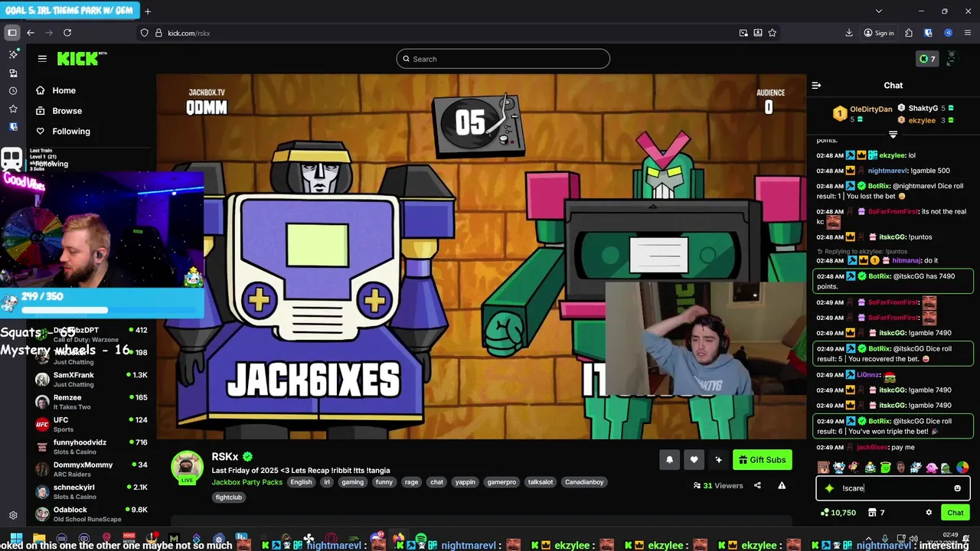The width and height of the screenshot is (980, 551).
Task: Click the bear emote in quick emotes
Action: (823, 468)
